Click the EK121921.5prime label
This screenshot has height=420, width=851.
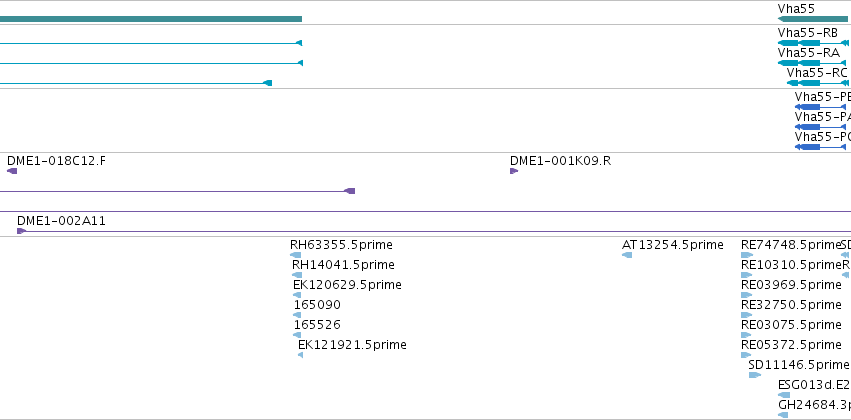tap(352, 345)
